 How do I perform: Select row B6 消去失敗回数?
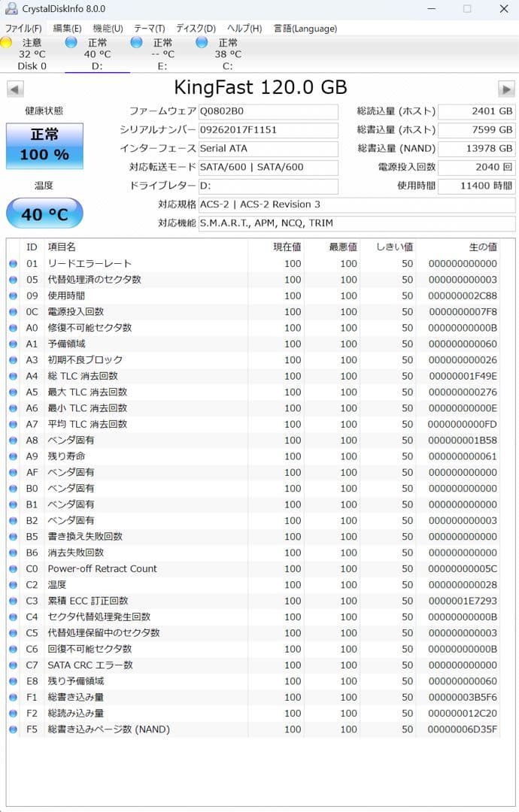253,553
